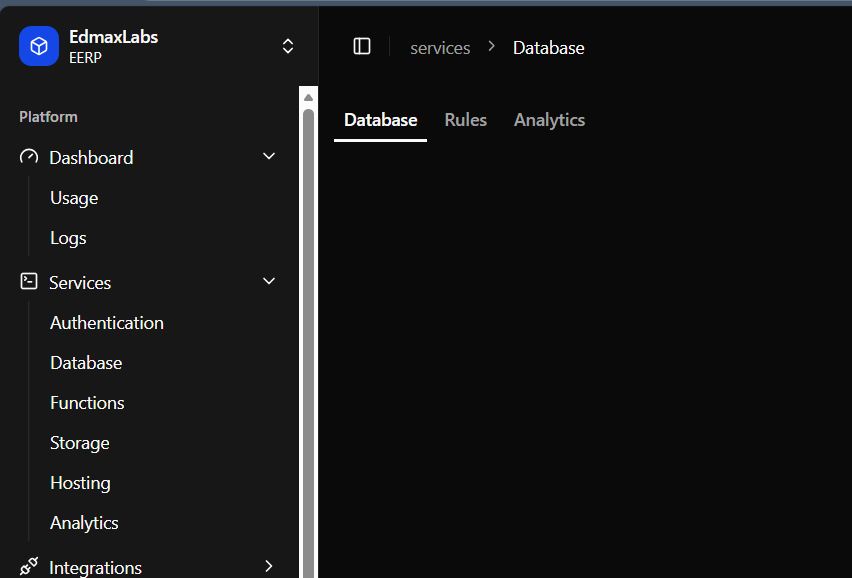Open the Usage page
The height and width of the screenshot is (578, 852).
click(73, 197)
